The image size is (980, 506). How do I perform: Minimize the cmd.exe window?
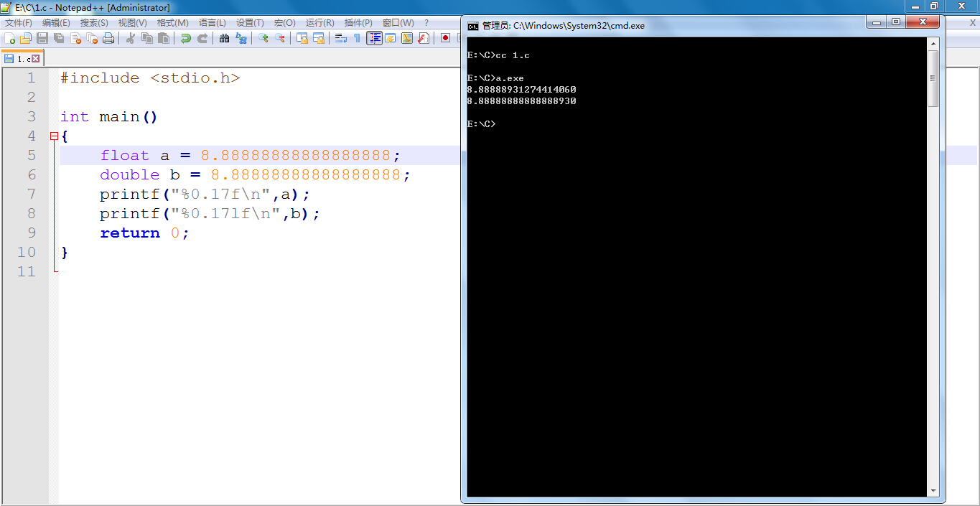click(x=876, y=22)
